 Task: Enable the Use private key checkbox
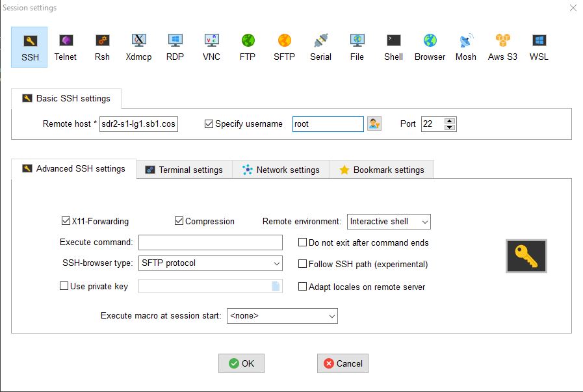[x=64, y=286]
